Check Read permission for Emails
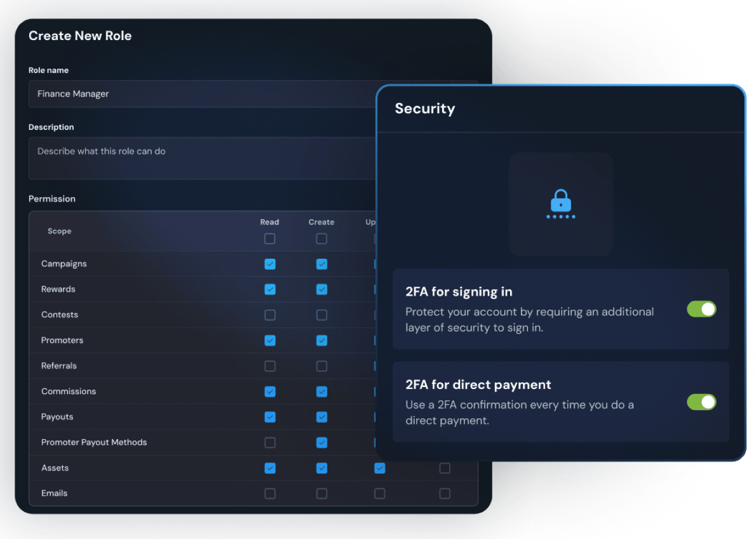This screenshot has width=756, height=539. 270,494
